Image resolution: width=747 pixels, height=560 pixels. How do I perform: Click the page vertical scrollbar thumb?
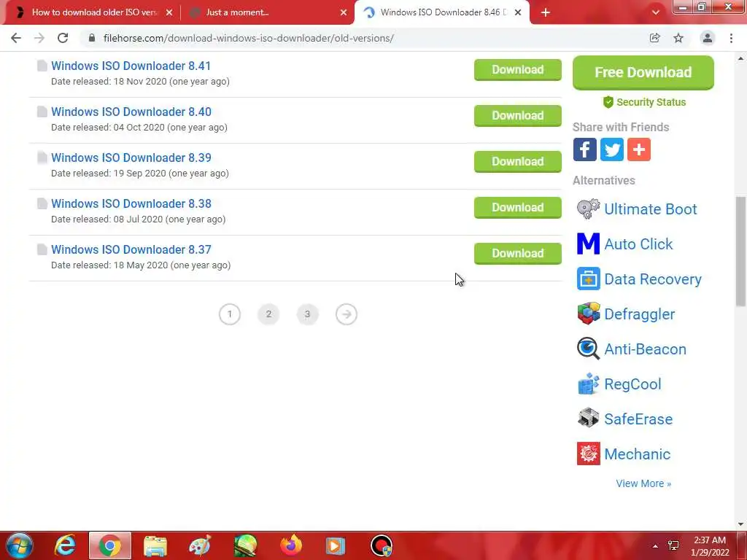(x=740, y=251)
